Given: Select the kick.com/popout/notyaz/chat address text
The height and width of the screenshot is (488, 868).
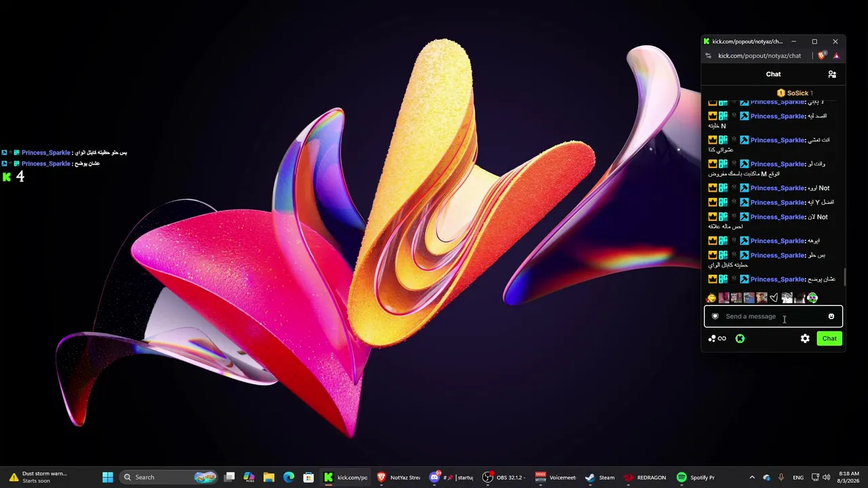Looking at the screenshot, I should (759, 56).
